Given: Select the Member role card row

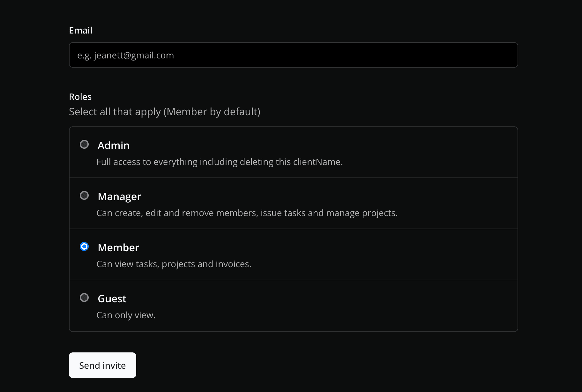Looking at the screenshot, I should coord(293,254).
